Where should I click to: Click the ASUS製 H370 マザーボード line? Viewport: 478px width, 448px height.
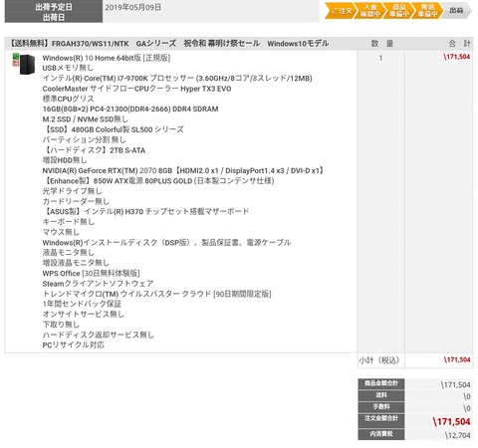(145, 211)
